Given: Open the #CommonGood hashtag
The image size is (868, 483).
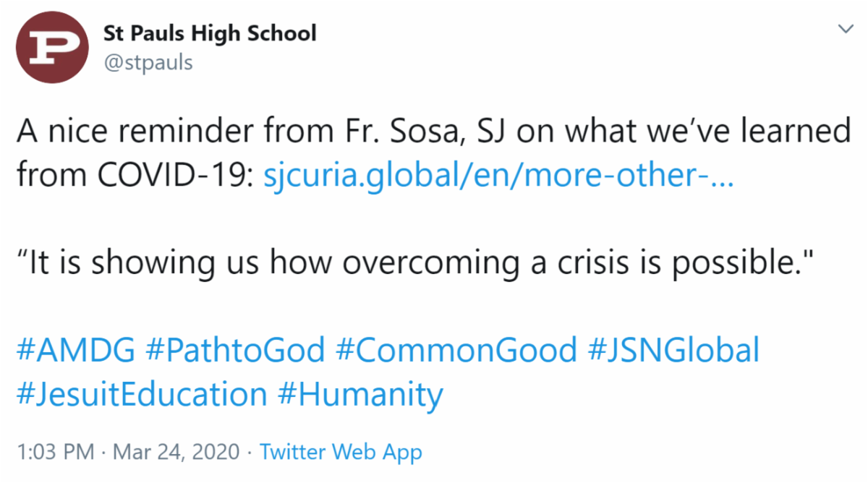Looking at the screenshot, I should 456,350.
